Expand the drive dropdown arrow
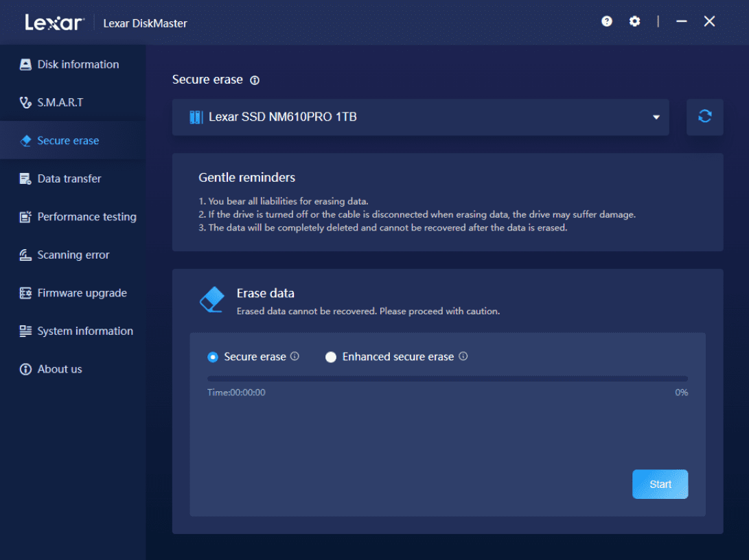 656,117
